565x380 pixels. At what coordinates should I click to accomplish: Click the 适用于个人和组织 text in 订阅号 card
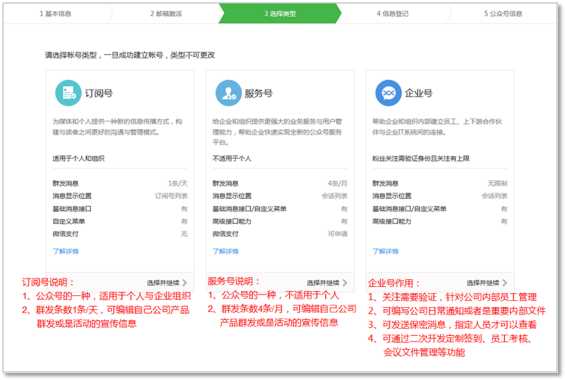79,158
